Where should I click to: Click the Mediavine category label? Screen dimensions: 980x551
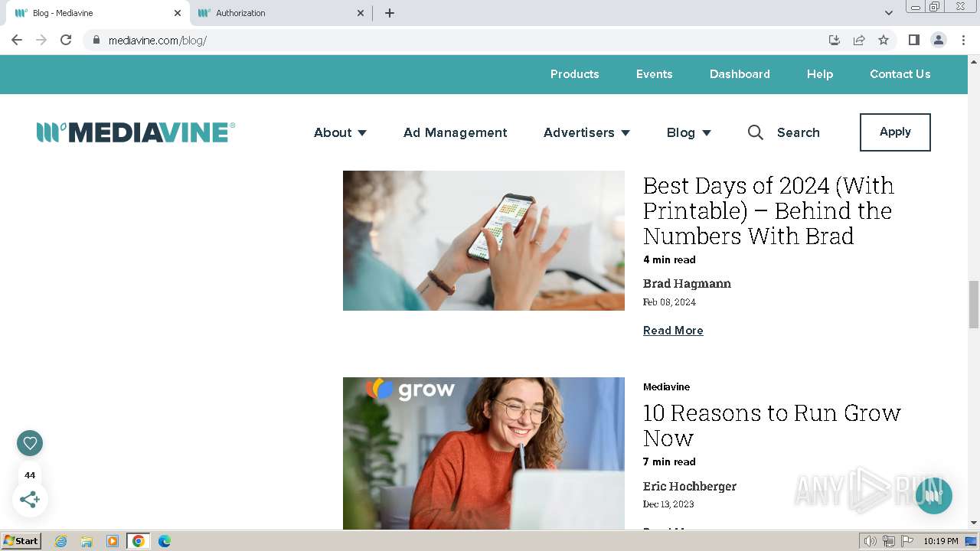tap(666, 386)
